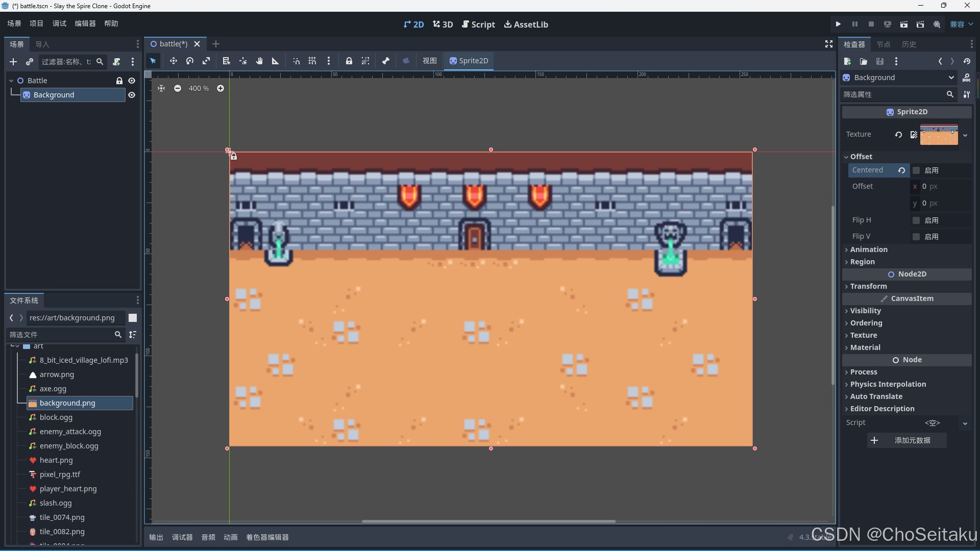
Task: Enable the Flip V checkbox
Action: 916,237
